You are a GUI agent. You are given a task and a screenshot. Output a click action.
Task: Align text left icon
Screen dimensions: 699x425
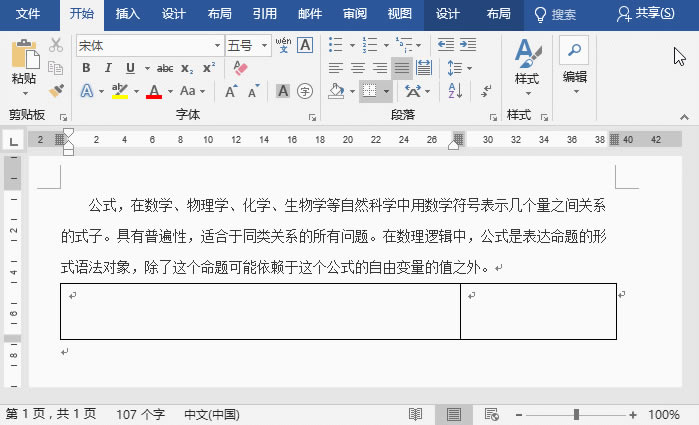pos(336,68)
